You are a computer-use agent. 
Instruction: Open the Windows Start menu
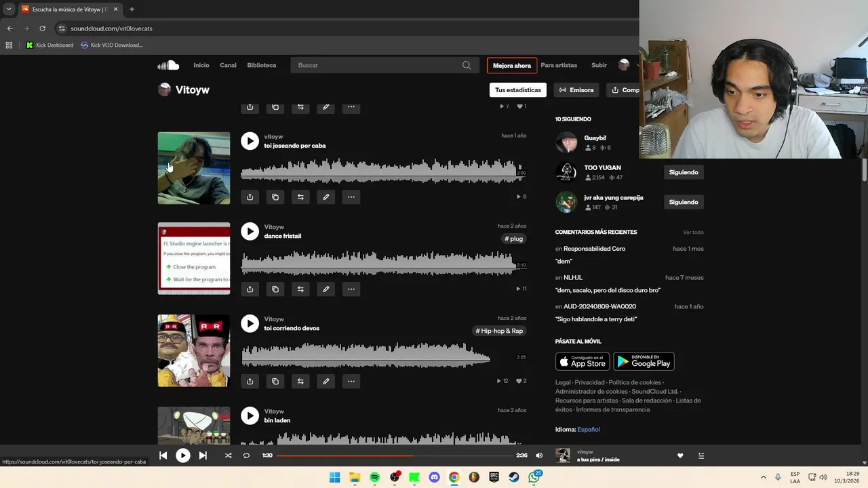coord(335,477)
